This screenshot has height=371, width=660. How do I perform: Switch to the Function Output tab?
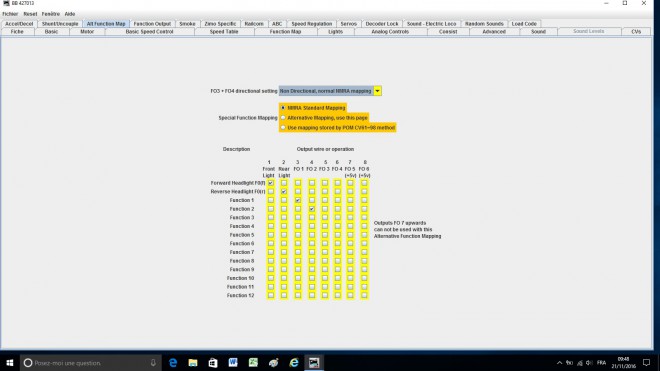(152, 24)
